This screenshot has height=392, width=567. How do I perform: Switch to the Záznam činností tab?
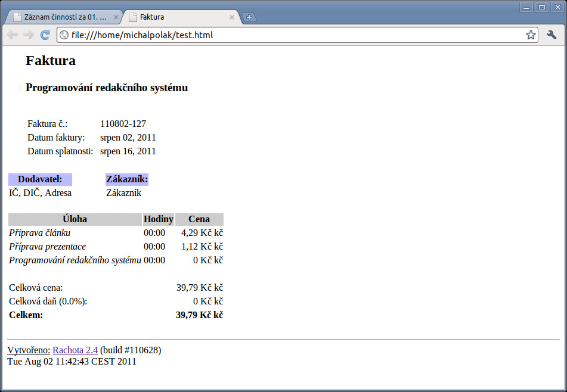click(x=63, y=17)
